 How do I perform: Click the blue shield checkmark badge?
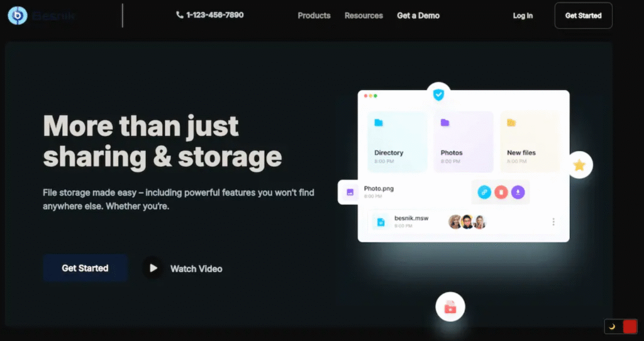pos(438,95)
